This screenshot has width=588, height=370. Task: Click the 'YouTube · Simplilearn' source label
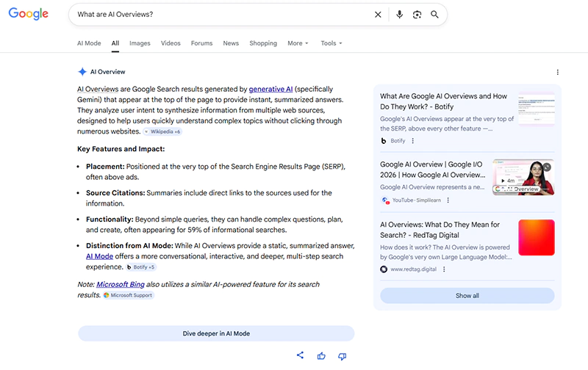[417, 200]
